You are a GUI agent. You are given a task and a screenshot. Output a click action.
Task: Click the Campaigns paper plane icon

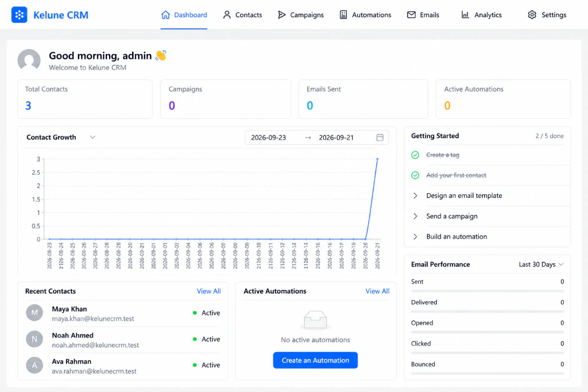pos(281,14)
